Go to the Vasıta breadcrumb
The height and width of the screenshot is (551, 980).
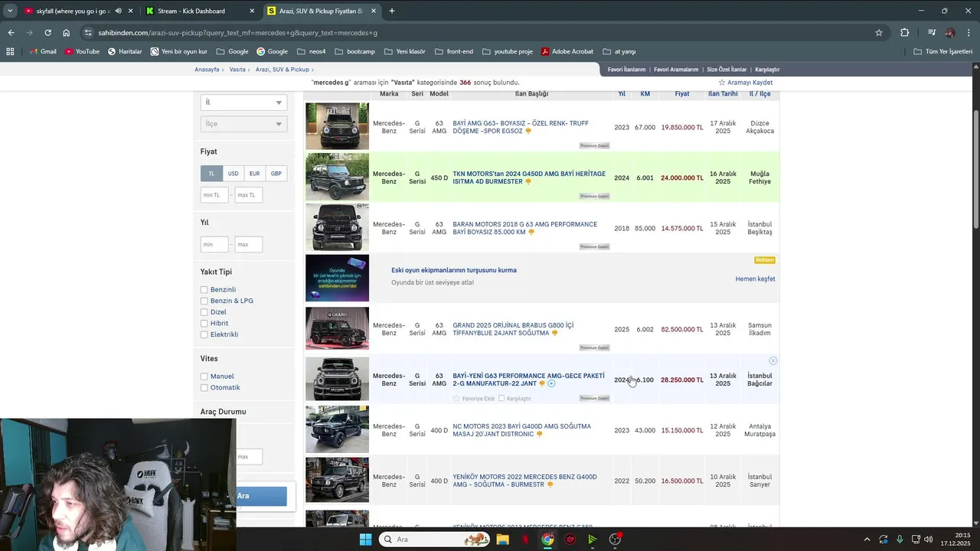237,70
